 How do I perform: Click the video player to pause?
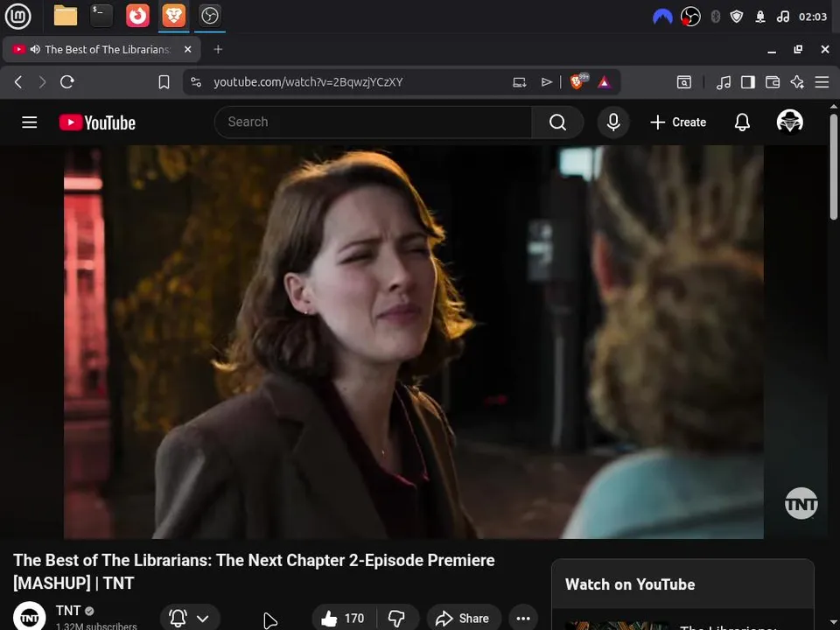[x=414, y=342]
